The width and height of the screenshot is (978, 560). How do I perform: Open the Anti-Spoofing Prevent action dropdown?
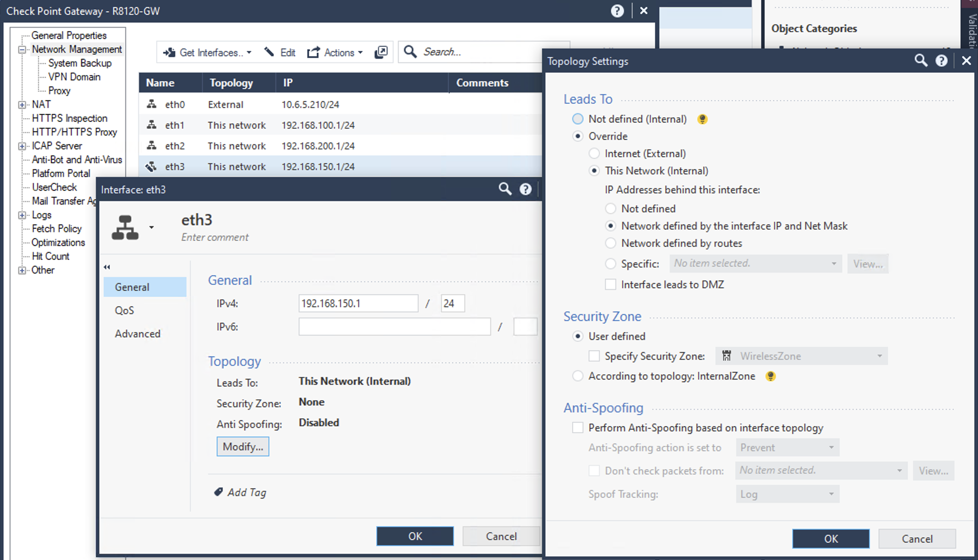point(787,447)
